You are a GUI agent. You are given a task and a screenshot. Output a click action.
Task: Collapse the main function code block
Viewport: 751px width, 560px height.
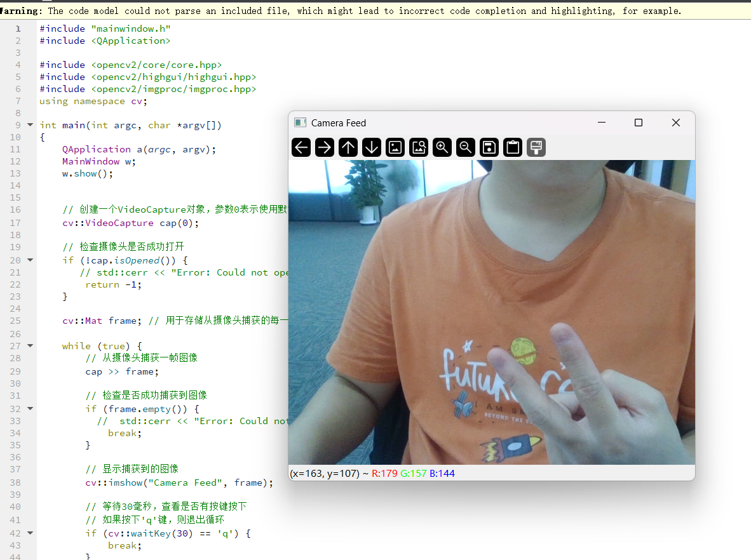(x=29, y=124)
